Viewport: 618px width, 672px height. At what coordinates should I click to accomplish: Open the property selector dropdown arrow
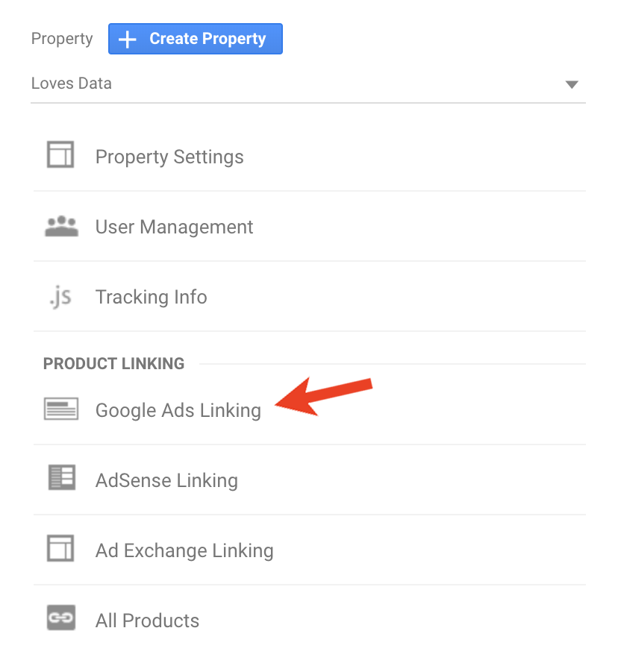click(x=572, y=84)
